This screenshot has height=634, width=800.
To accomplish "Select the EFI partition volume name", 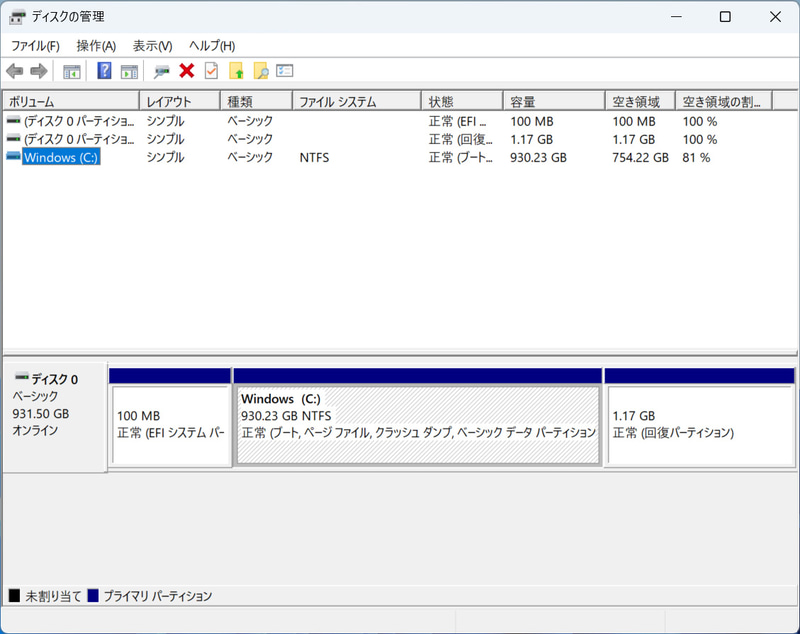I will pos(79,121).
